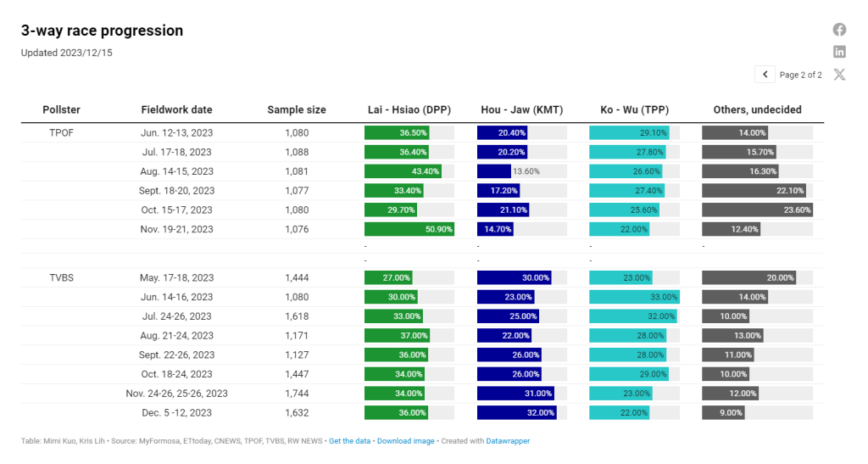Click the gray 23.60% undecided bar

coord(756,210)
